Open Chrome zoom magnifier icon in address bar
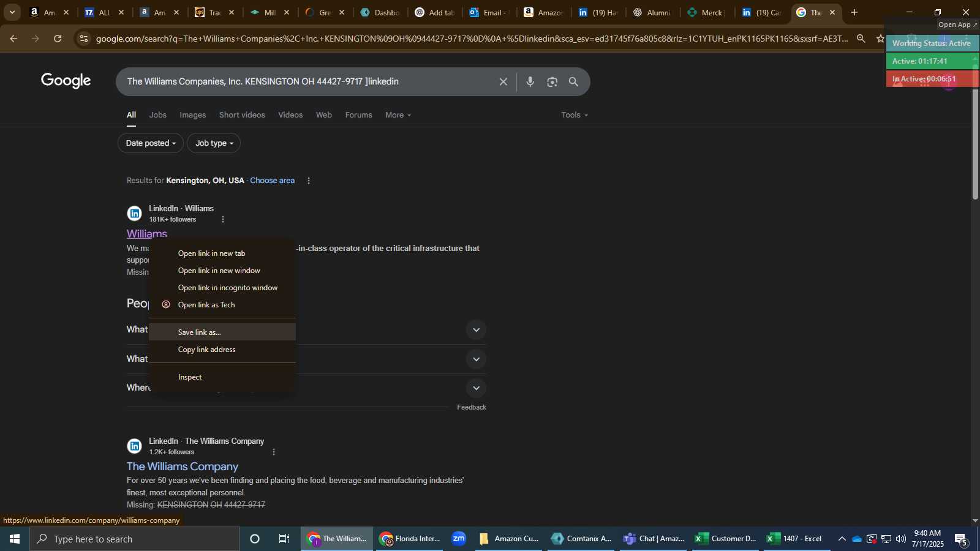The height and width of the screenshot is (551, 980). [x=861, y=39]
